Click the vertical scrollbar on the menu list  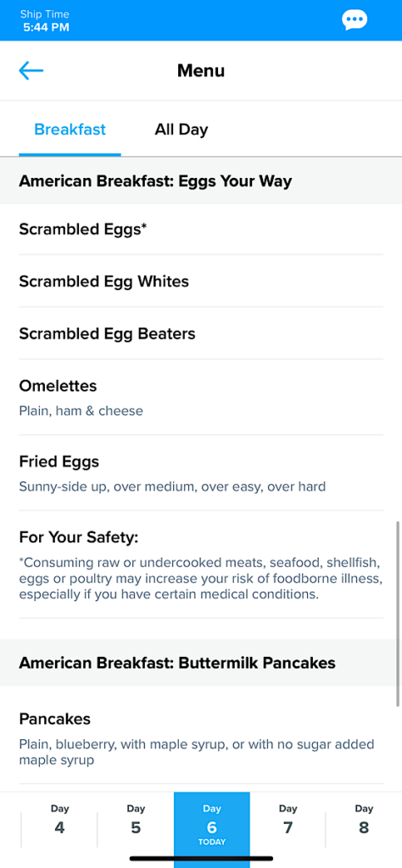pos(398,614)
